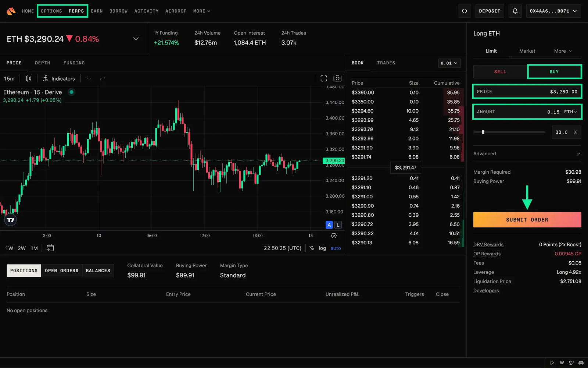Open chart settings gear icon

334,236
